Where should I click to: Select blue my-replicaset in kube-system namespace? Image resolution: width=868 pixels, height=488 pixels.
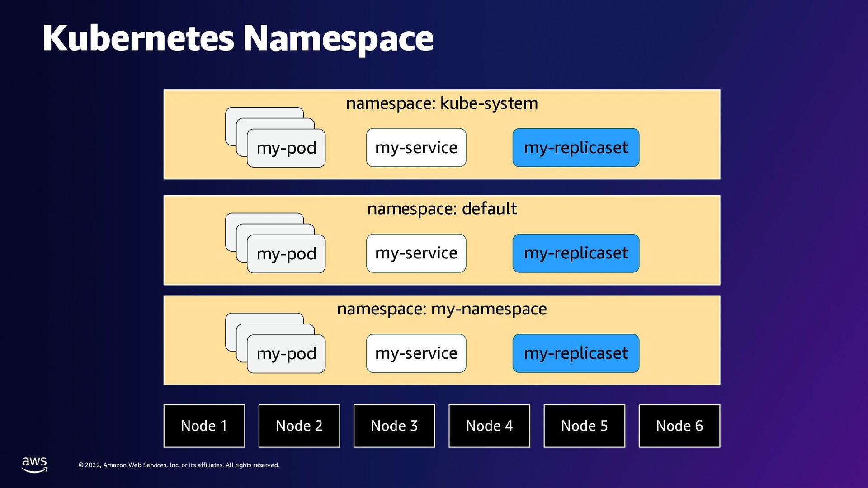pyautogui.click(x=576, y=148)
